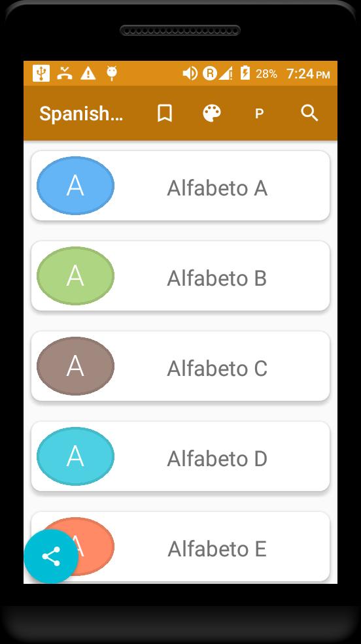The width and height of the screenshot is (361, 644).
Task: Tap the floating share button
Action: tap(51, 556)
